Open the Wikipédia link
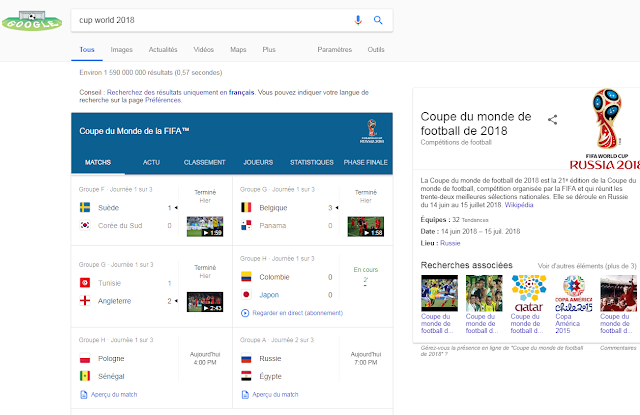 coord(519,205)
